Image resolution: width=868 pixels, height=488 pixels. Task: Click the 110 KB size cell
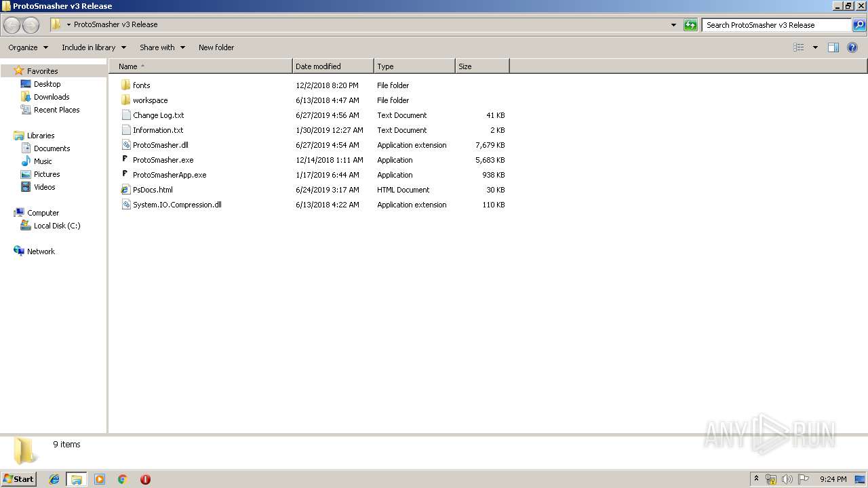493,205
